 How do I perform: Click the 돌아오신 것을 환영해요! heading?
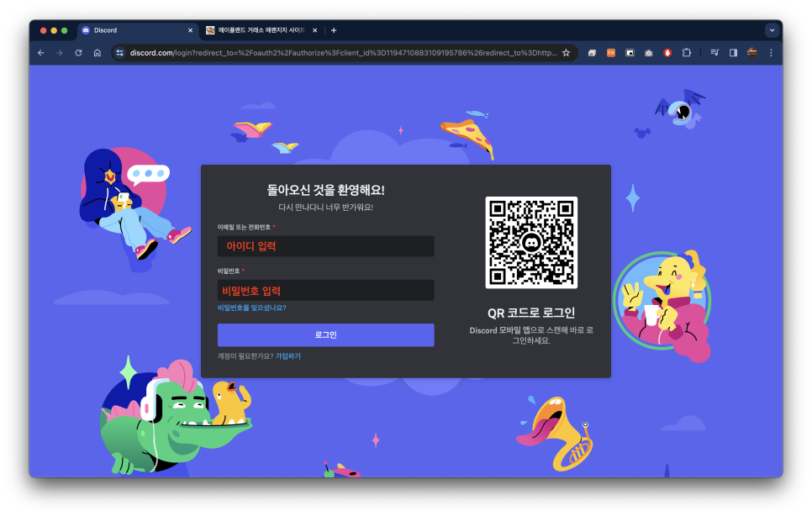click(x=326, y=190)
